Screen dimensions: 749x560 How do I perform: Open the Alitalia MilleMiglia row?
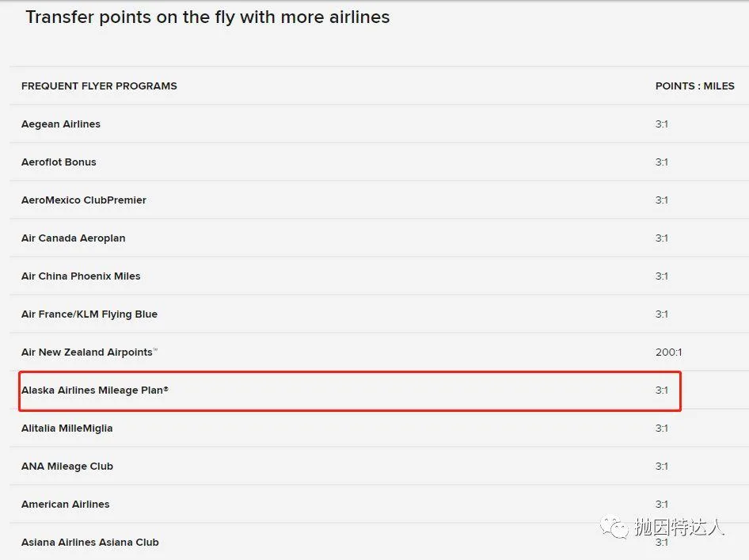(x=67, y=429)
